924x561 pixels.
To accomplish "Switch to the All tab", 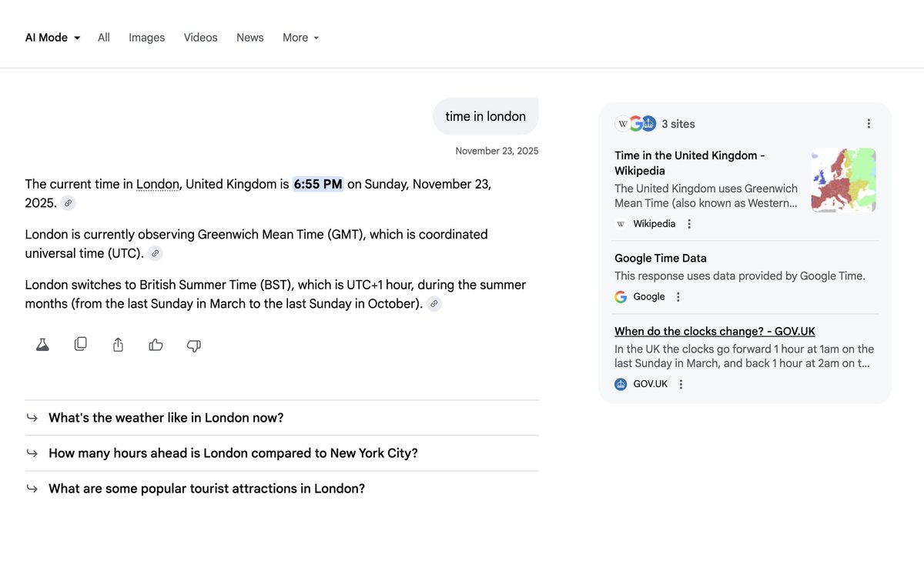I will click(104, 37).
